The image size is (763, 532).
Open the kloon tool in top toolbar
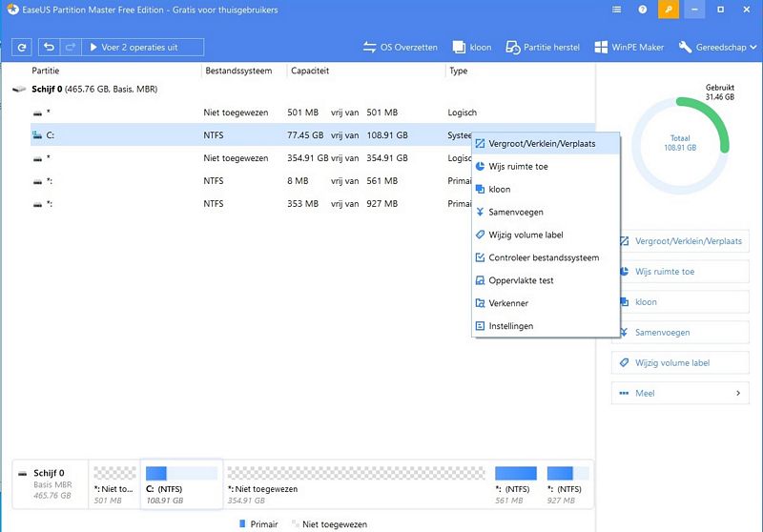[472, 47]
